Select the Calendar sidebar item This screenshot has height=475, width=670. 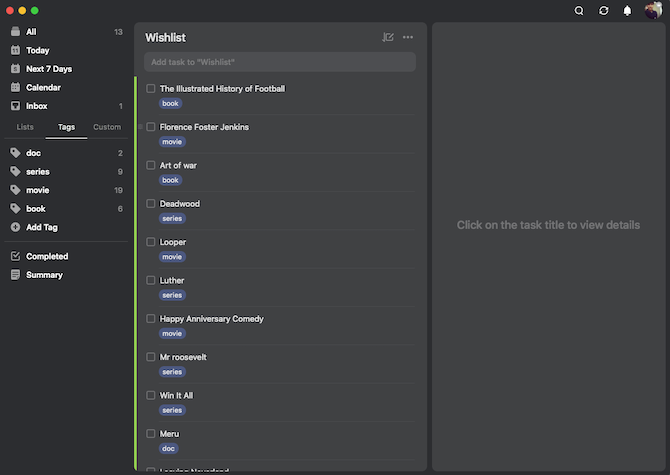click(x=43, y=87)
